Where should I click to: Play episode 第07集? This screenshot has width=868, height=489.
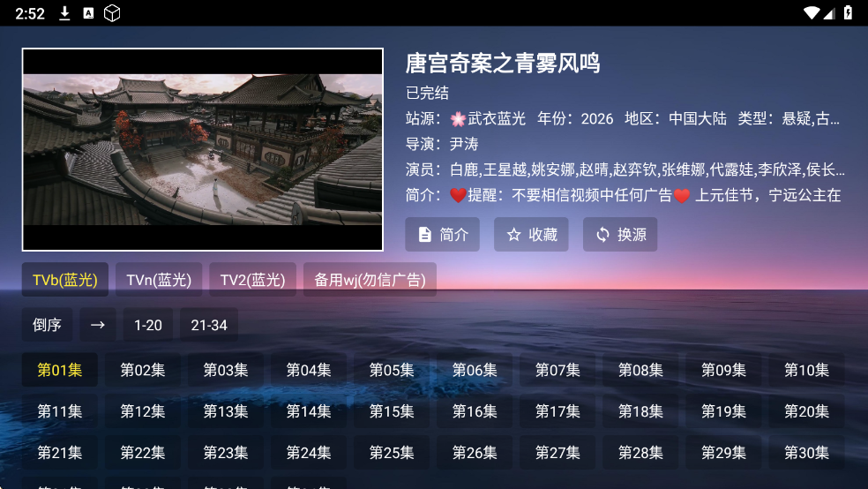pyautogui.click(x=558, y=369)
